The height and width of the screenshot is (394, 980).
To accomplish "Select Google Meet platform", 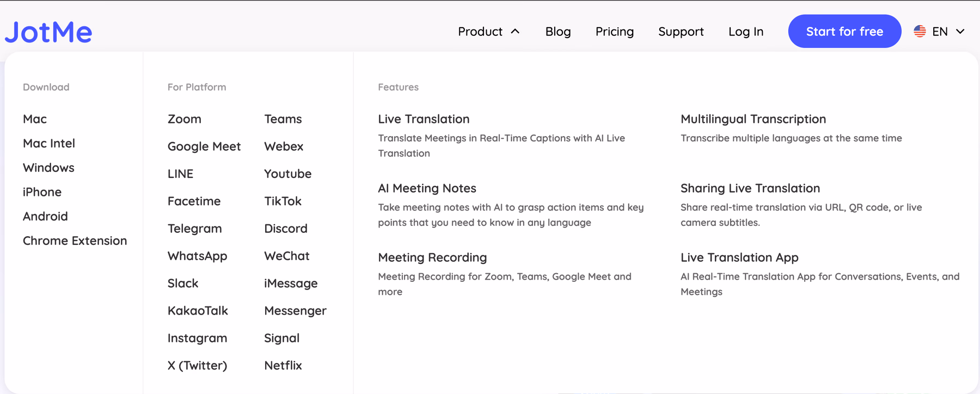I will click(204, 146).
